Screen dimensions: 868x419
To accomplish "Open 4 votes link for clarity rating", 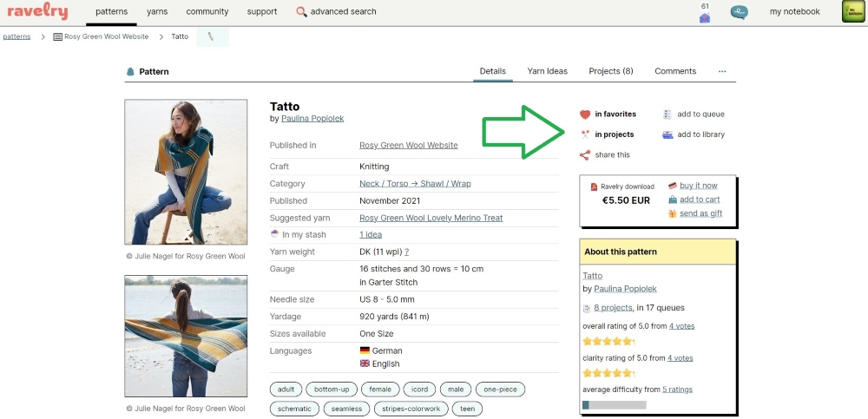I will [680, 358].
